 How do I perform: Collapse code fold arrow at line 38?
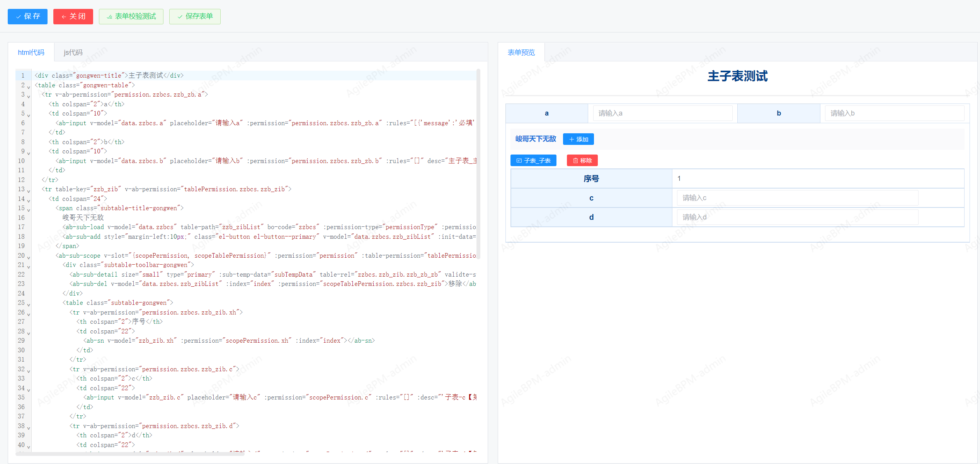[29, 428]
